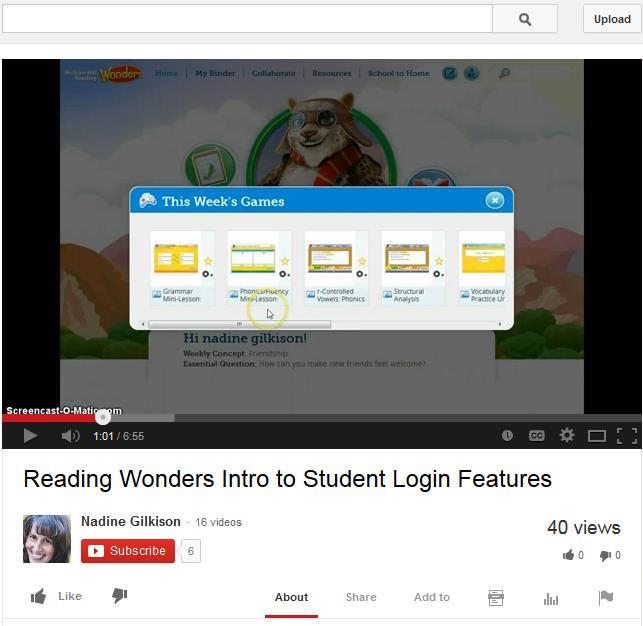Open video settings gear icon
The width and height of the screenshot is (643, 626).
click(567, 435)
